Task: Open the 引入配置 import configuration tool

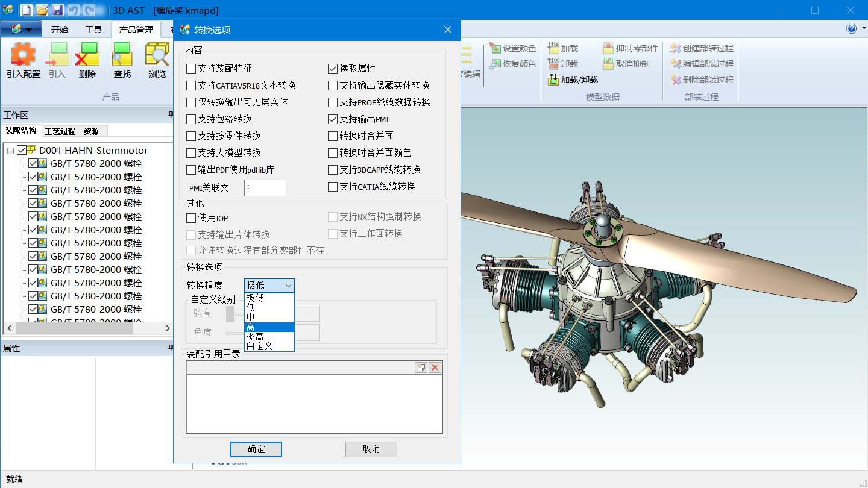Action: (x=22, y=60)
